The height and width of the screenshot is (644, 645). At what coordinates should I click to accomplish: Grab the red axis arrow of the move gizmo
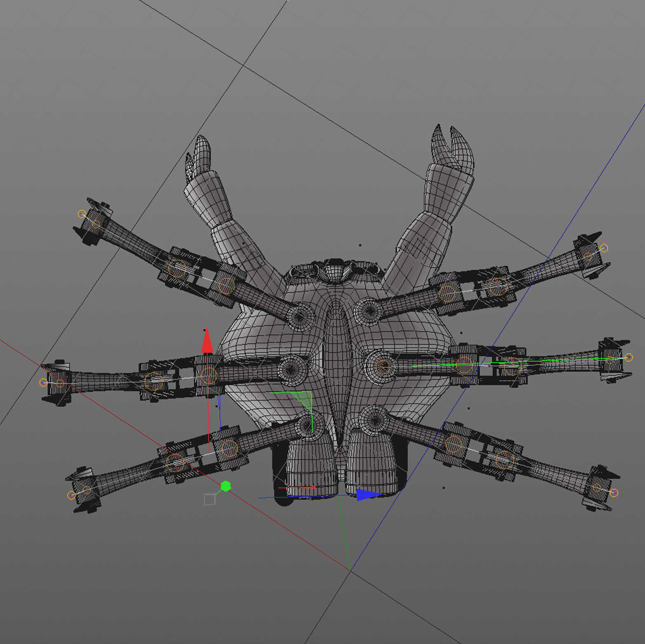click(207, 341)
